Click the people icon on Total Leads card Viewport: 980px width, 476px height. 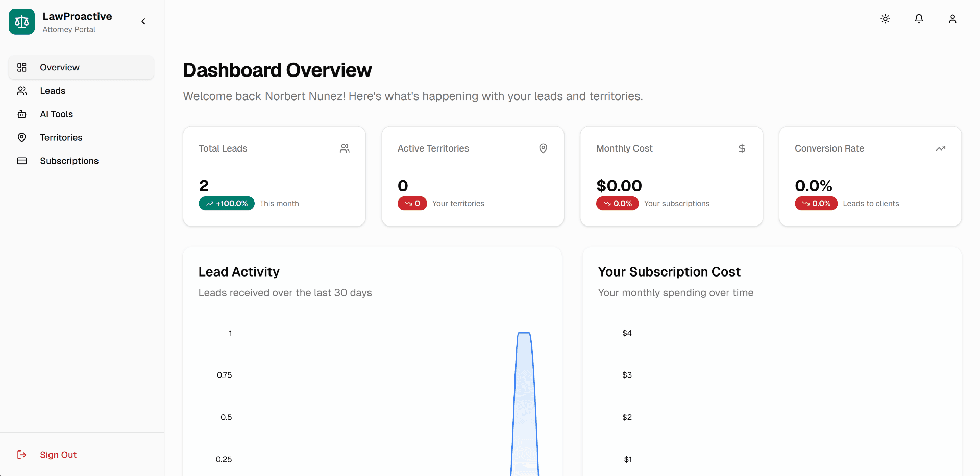[x=345, y=148]
